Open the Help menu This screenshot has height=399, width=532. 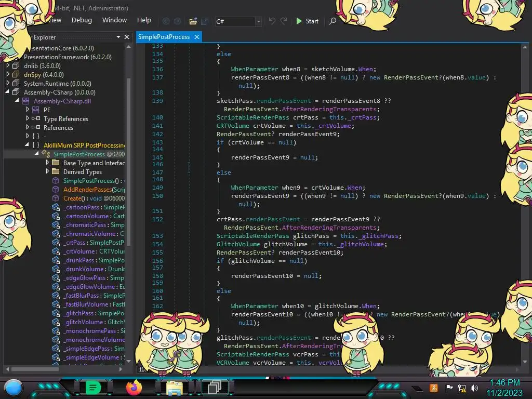144,20
